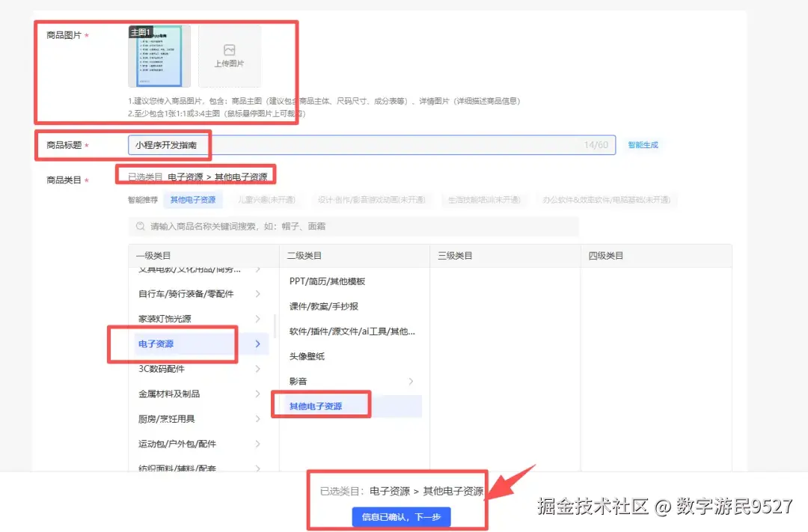Select the 课件/教案/手抄报 subcategory

[319, 306]
